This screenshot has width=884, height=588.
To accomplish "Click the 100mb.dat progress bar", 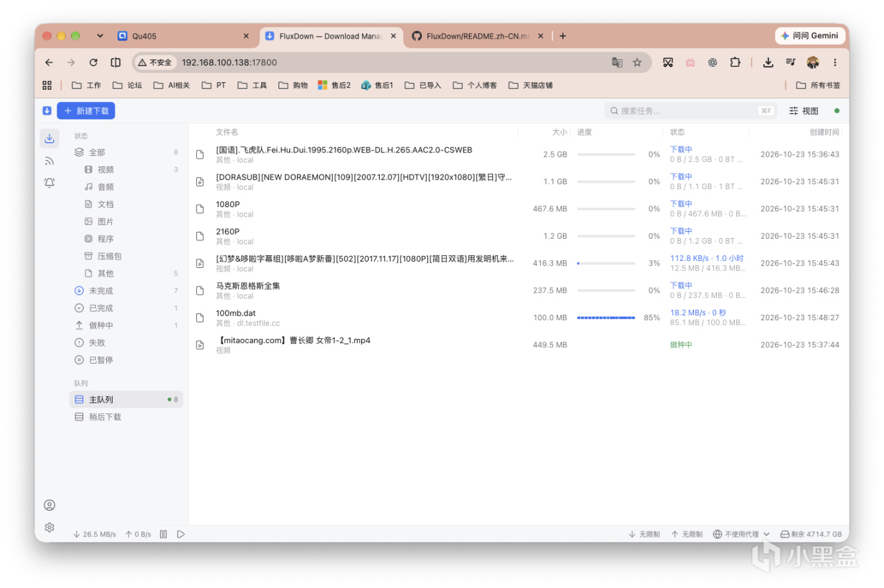I will click(606, 317).
